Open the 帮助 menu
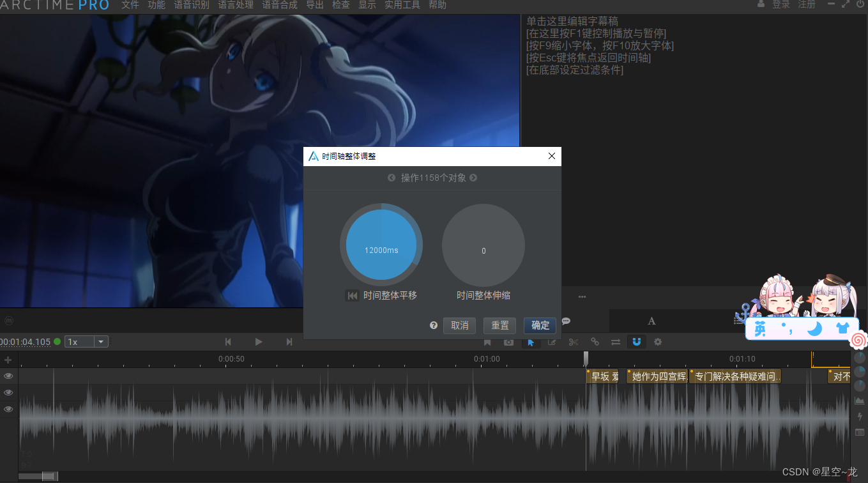Screen dimensions: 868x483 point(438,5)
